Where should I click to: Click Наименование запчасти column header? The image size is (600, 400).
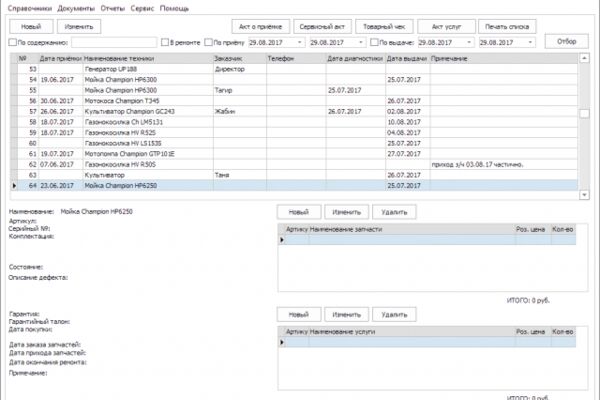[x=412, y=229]
